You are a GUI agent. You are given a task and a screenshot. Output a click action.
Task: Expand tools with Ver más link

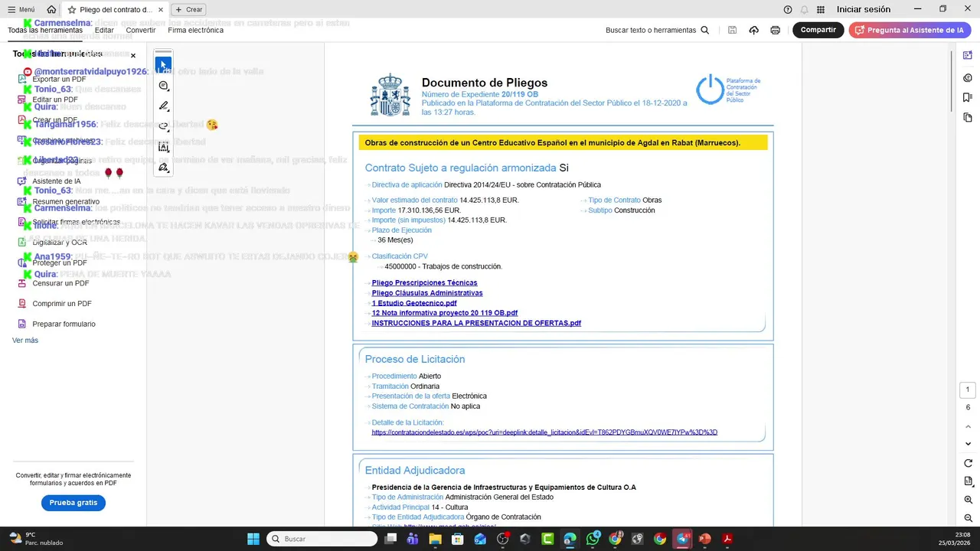pyautogui.click(x=25, y=341)
